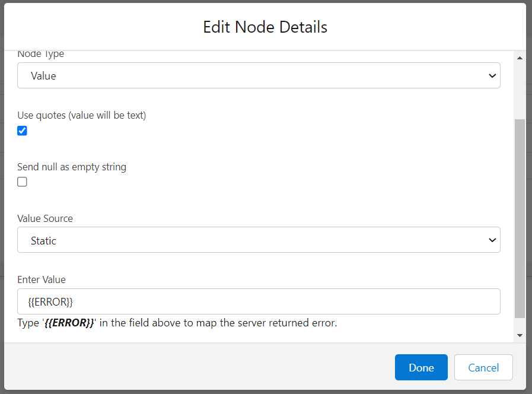This screenshot has width=532, height=394.
Task: Enable 'Send null as empty string'
Action: point(22,182)
